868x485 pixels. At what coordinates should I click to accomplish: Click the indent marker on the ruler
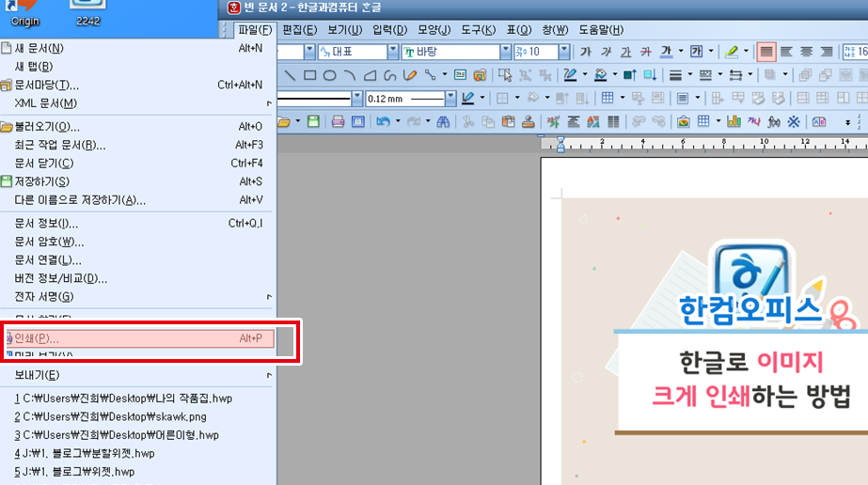click(560, 145)
